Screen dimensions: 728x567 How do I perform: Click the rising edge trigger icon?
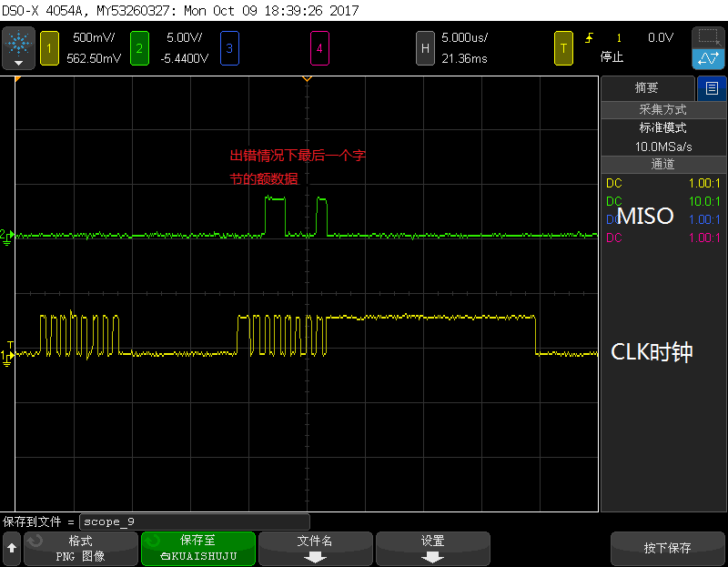tap(589, 37)
